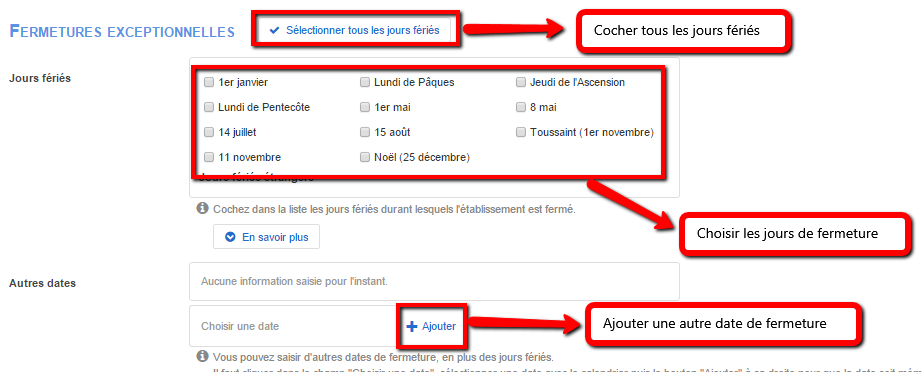
Task: Click the chevron icon in En savoir plus
Action: 230,237
